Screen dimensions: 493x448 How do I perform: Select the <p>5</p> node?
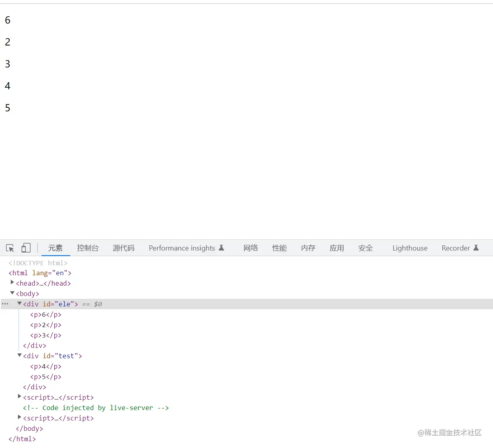pyautogui.click(x=46, y=377)
